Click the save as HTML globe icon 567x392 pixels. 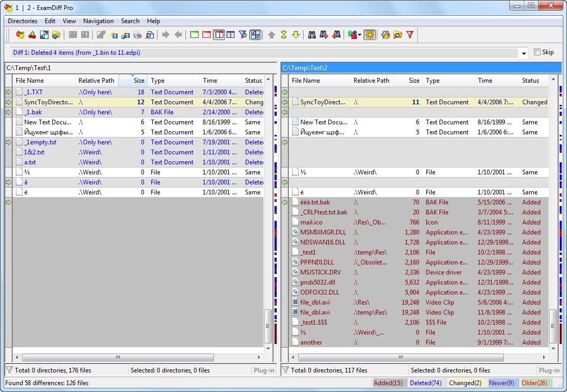point(125,35)
